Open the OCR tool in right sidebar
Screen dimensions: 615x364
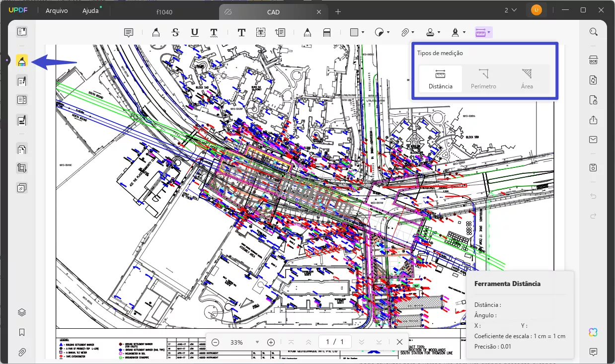[x=593, y=61]
